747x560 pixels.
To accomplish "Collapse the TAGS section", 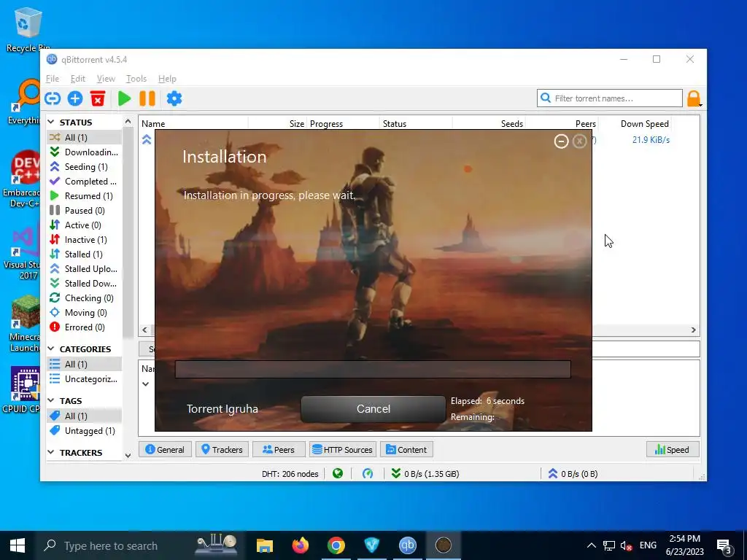I will click(x=51, y=401).
